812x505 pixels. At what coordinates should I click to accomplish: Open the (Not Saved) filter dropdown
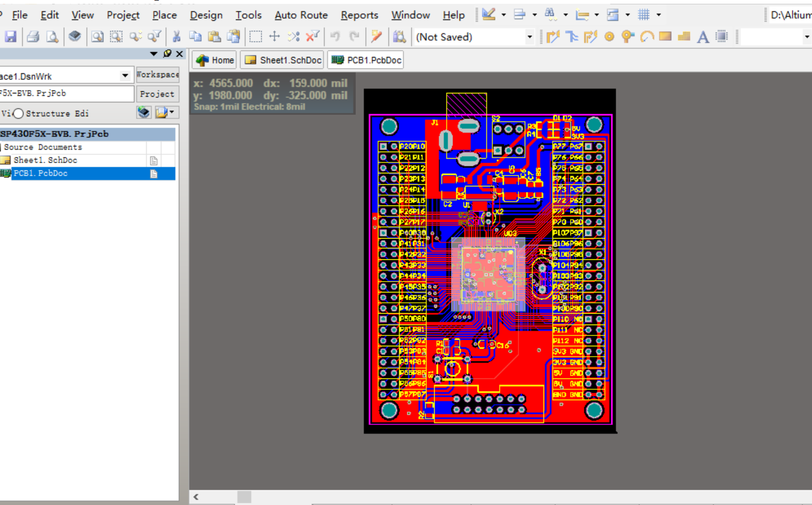[530, 37]
